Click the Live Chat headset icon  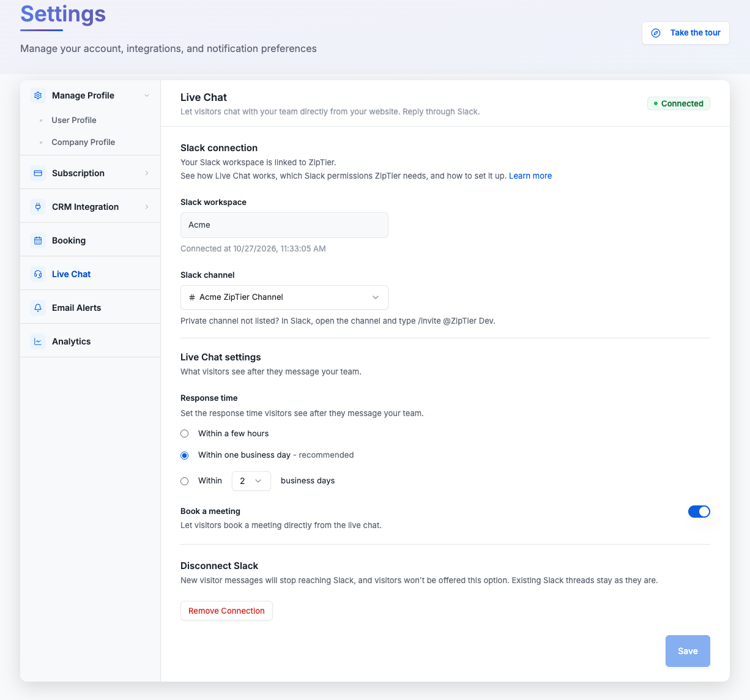(38, 274)
